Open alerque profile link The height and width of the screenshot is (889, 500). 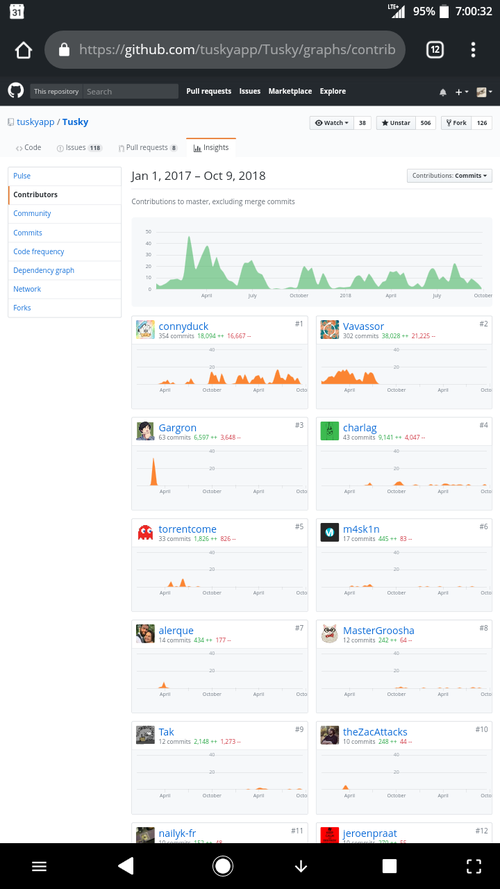click(x=176, y=630)
